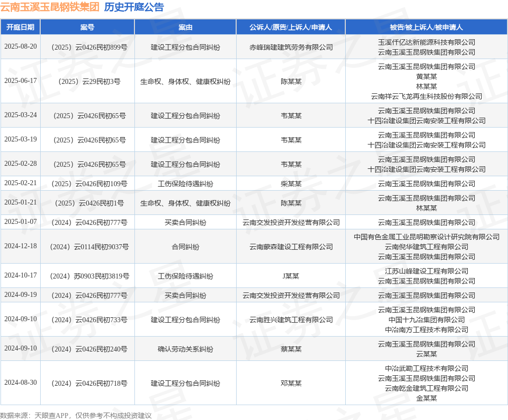Click the date 2025-03-24

[20, 115]
